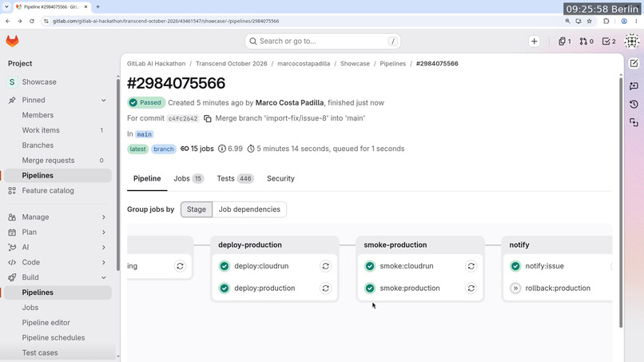
Task: Open marcocostapadilla breadcrumb link
Action: [x=304, y=64]
